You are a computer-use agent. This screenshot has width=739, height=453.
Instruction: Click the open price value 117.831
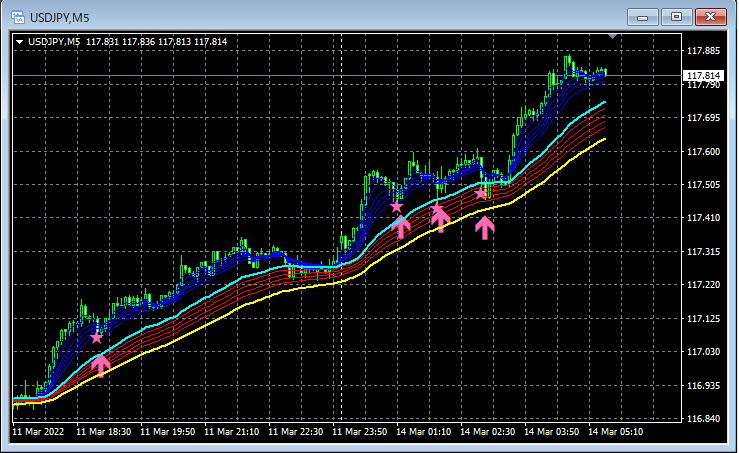pos(102,42)
